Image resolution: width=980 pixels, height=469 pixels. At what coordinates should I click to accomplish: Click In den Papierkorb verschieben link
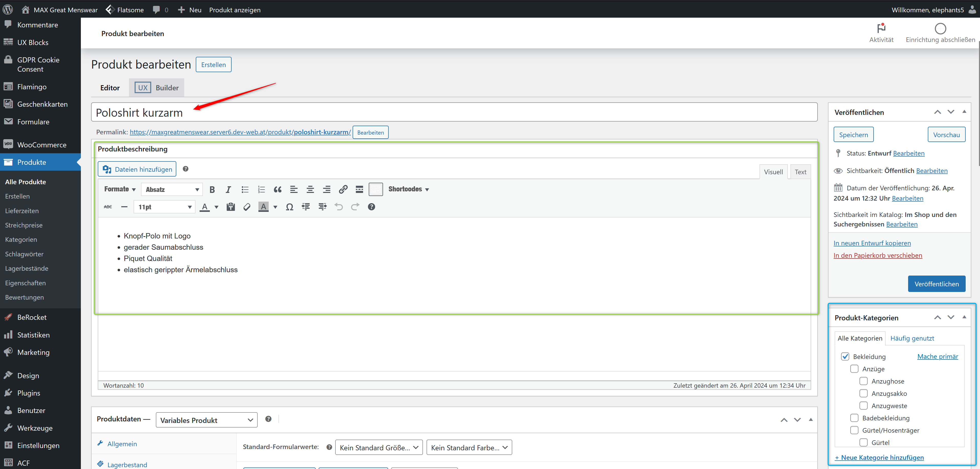click(x=878, y=255)
